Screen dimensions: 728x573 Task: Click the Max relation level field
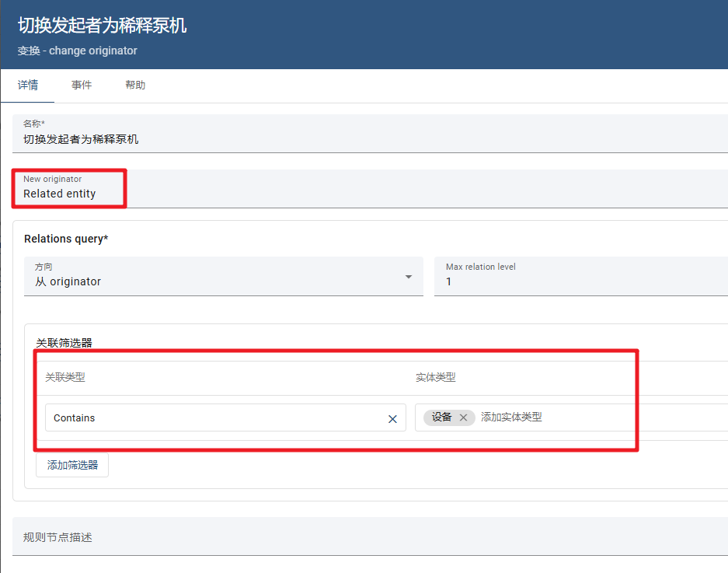tap(581, 276)
